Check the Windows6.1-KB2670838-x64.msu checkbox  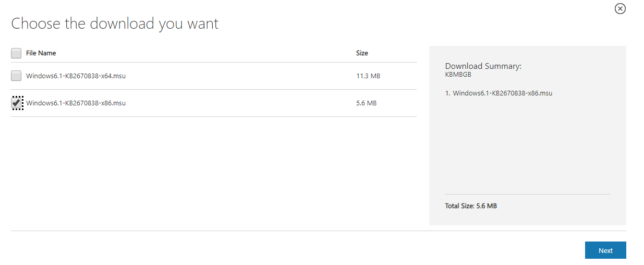[16, 76]
